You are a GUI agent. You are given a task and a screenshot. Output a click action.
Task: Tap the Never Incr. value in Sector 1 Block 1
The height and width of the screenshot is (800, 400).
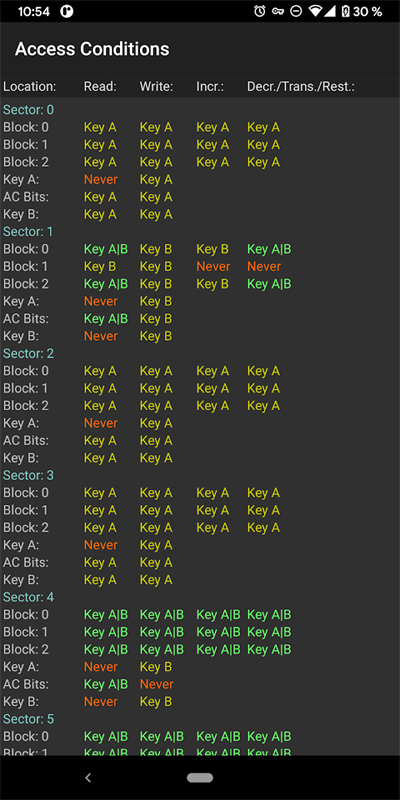(213, 266)
